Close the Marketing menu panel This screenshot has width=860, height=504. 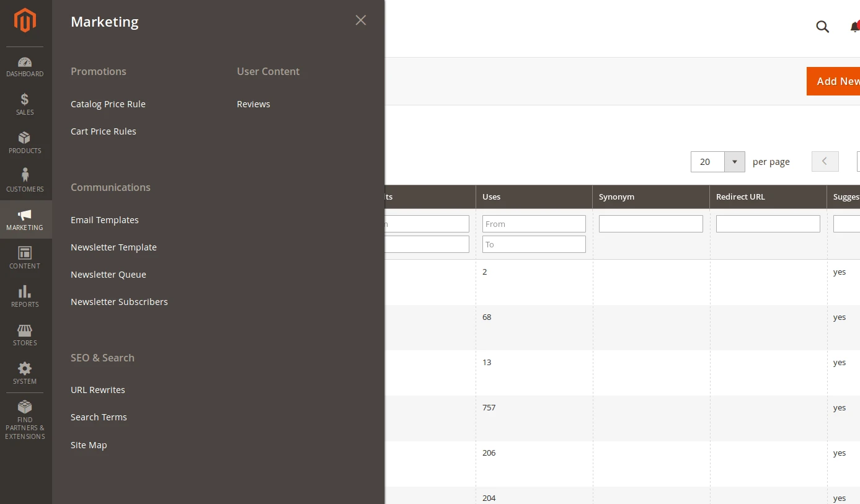[x=360, y=20]
